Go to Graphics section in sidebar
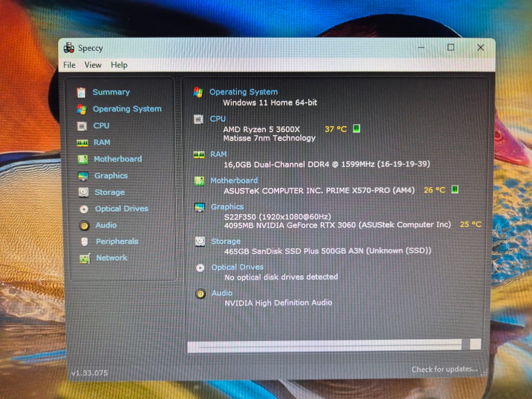The width and height of the screenshot is (532, 399). pyautogui.click(x=111, y=176)
